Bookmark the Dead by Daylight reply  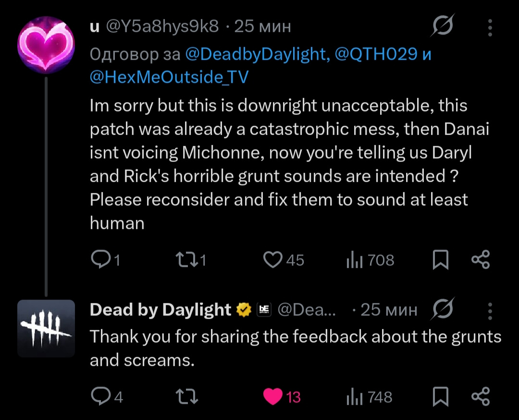click(x=441, y=396)
